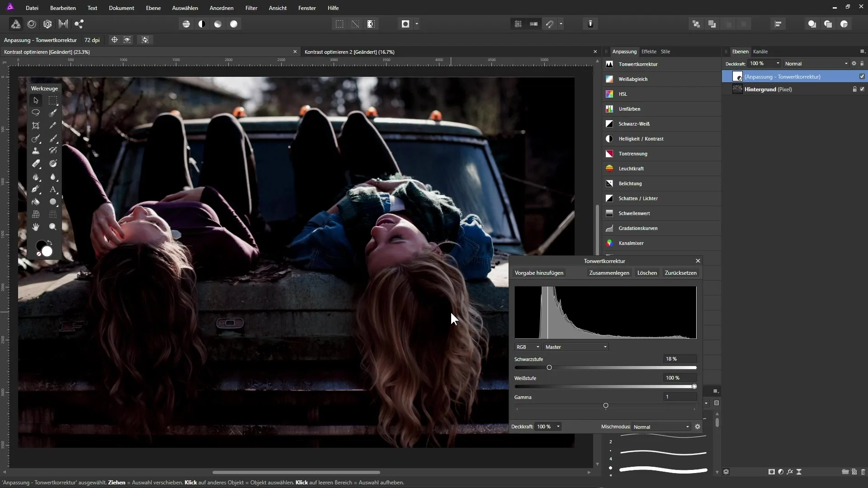Image resolution: width=868 pixels, height=488 pixels.
Task: Switch to the Export persona share icon
Action: 79,24
